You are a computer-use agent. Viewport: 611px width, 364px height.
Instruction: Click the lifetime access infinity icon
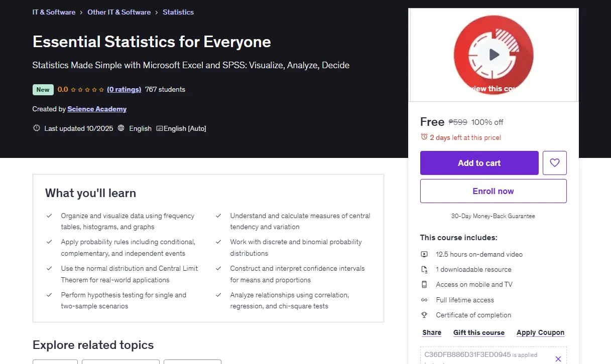(x=424, y=300)
